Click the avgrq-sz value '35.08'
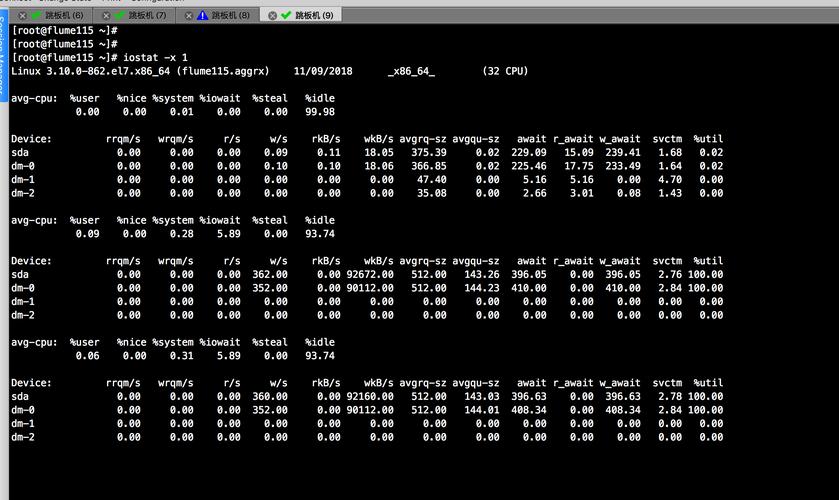The image size is (839, 500). pos(432,193)
